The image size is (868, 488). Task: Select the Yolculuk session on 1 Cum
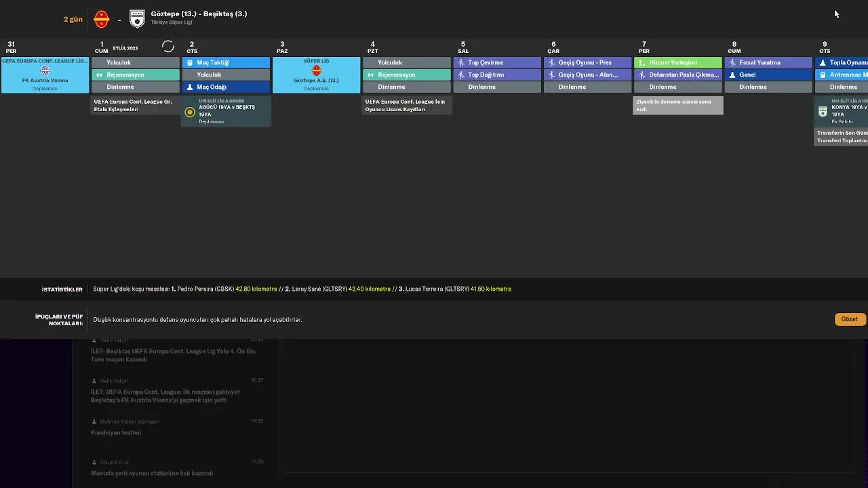coord(136,62)
